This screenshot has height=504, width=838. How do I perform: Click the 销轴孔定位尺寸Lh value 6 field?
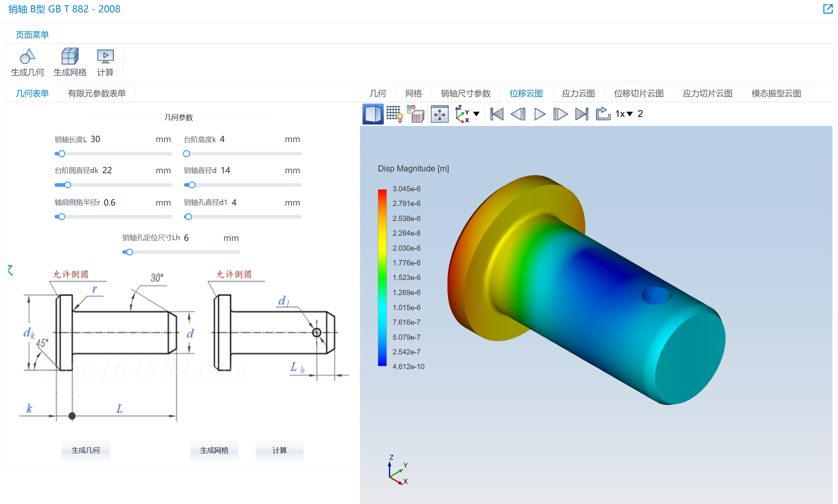(202, 238)
